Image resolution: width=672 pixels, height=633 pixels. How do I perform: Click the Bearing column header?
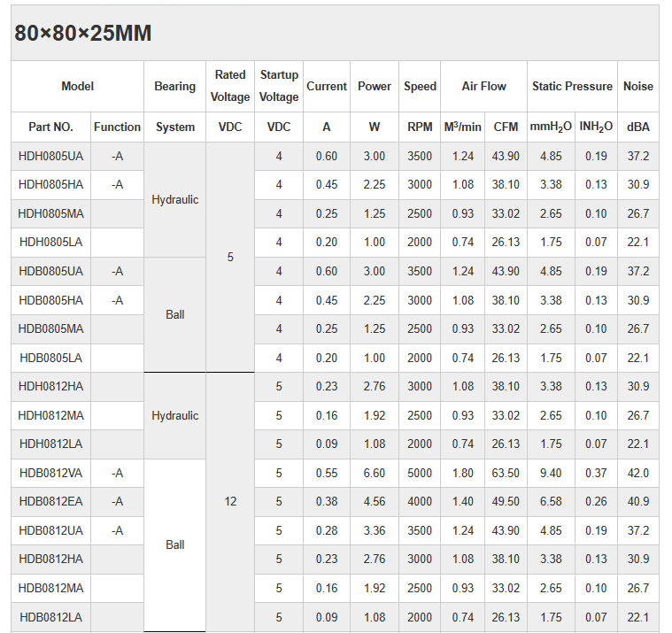(174, 86)
